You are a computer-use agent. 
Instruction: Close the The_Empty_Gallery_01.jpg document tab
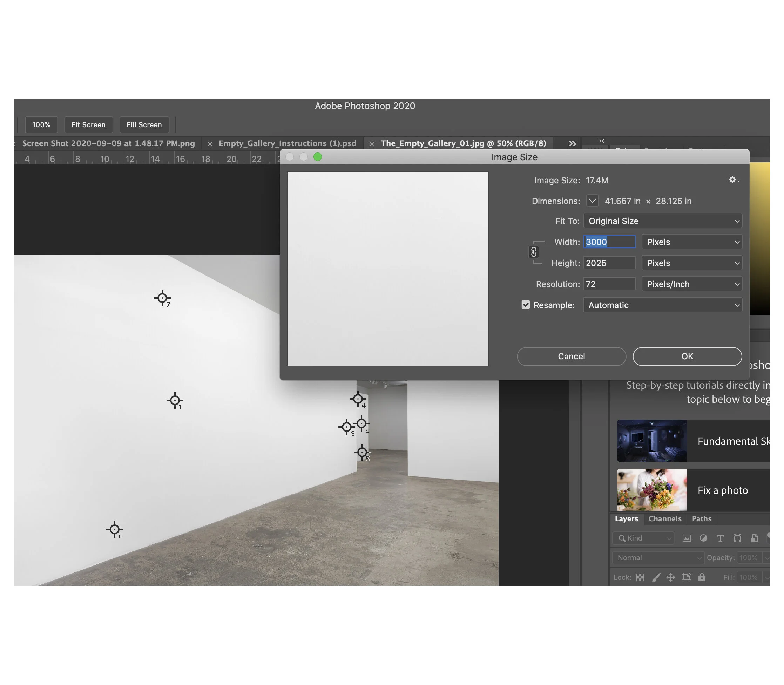click(372, 144)
